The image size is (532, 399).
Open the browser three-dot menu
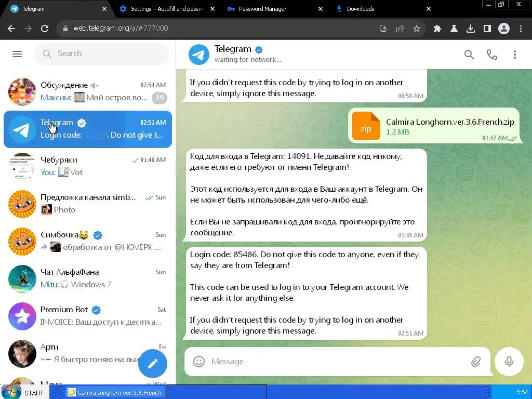coord(521,29)
